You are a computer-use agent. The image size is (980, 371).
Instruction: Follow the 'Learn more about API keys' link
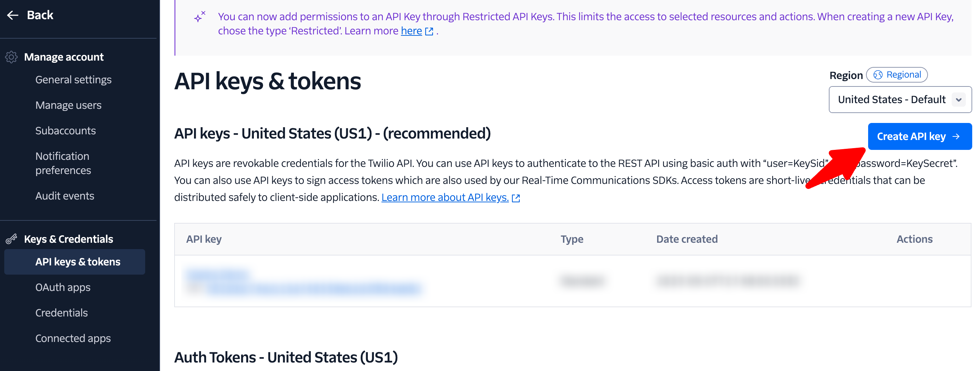click(x=445, y=197)
